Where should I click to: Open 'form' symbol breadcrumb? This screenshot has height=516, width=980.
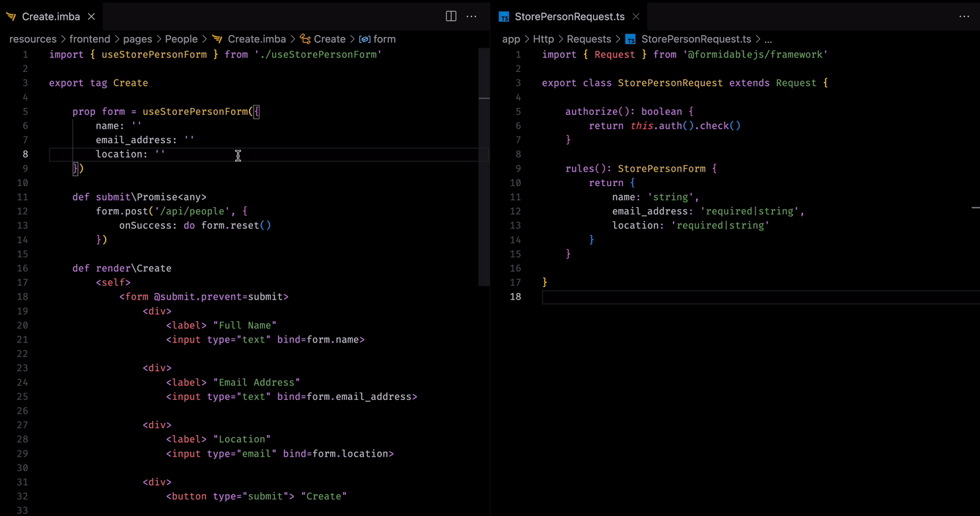tap(384, 39)
